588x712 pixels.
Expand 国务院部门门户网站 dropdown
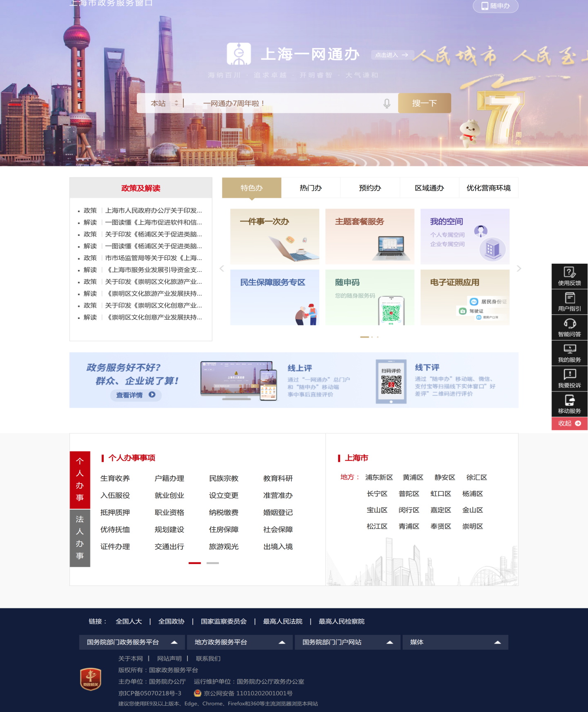tap(347, 642)
